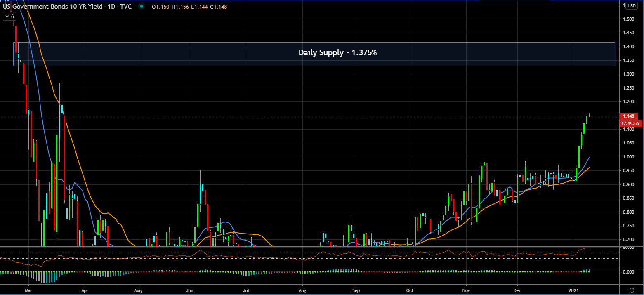The image size is (644, 295).
Task: Click the 0.900 price scale label
Action: (629, 185)
